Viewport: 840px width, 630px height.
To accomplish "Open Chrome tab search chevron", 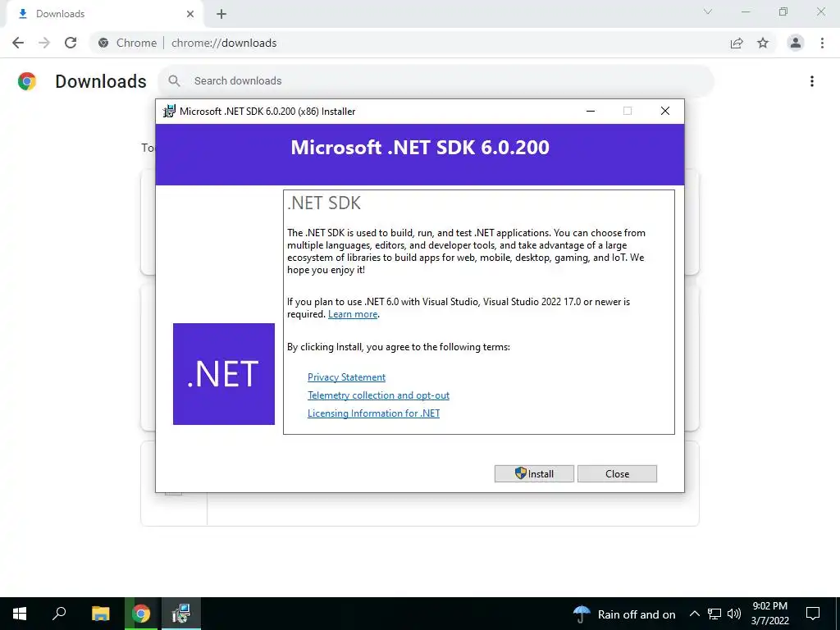I will [x=708, y=11].
